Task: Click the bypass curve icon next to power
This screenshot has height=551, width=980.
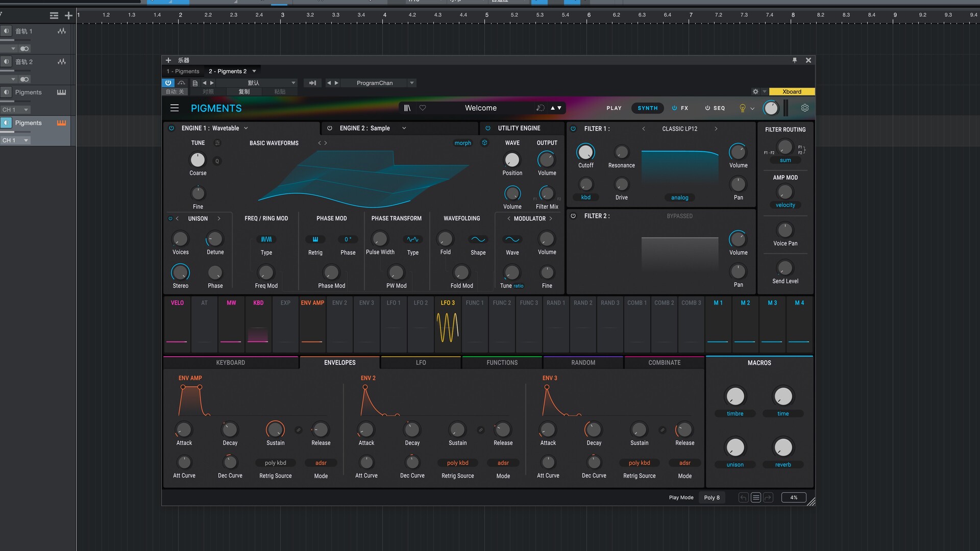Action: coord(181,83)
